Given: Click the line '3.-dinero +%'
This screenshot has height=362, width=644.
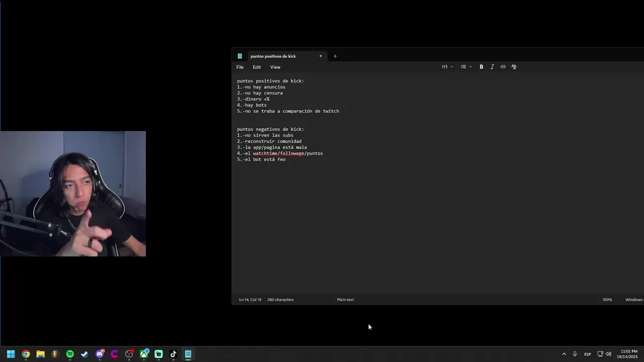Looking at the screenshot, I should pyautogui.click(x=253, y=99).
